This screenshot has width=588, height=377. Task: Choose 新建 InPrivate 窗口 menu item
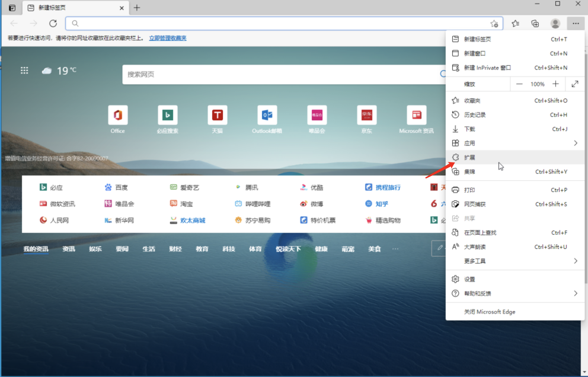tap(487, 68)
